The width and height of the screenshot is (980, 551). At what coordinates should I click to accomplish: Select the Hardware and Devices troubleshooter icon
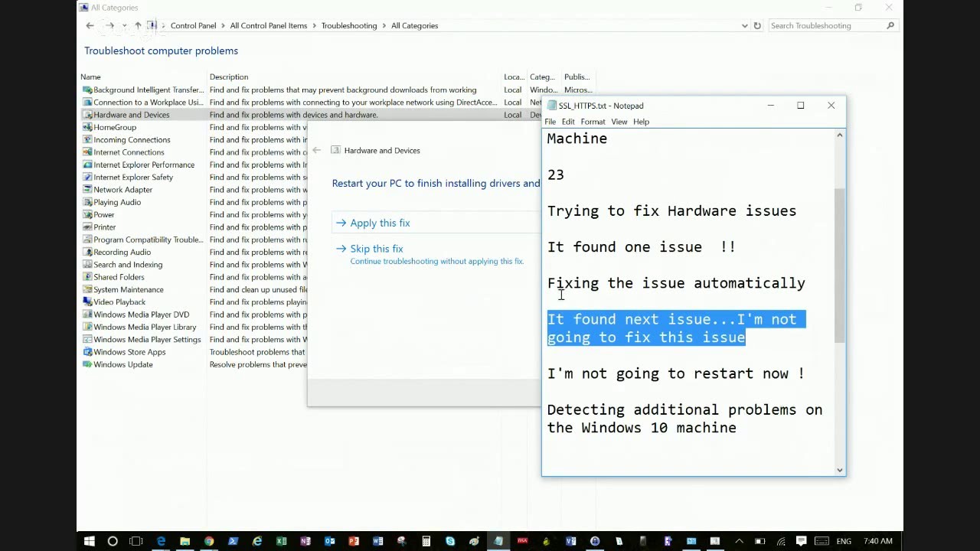tap(87, 115)
